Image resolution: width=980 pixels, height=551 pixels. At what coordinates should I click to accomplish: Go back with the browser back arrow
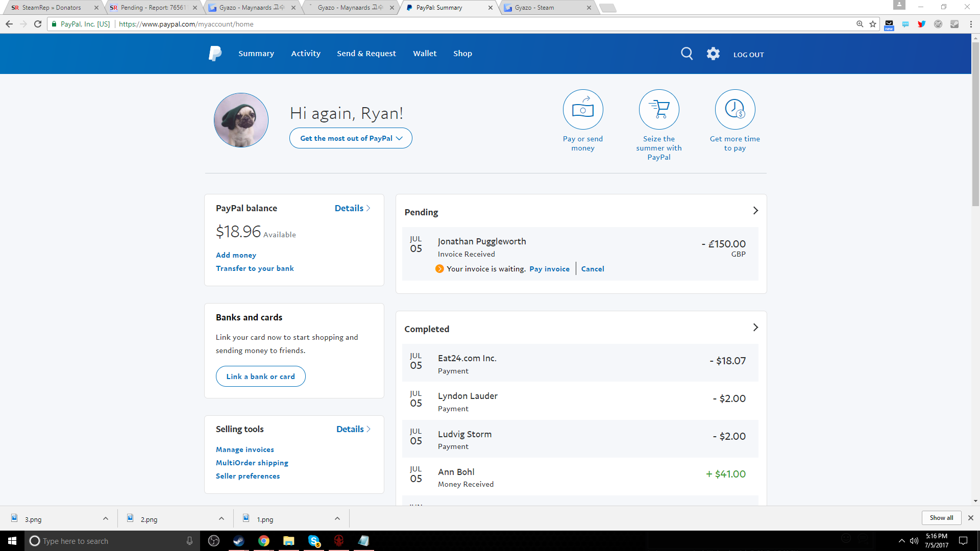click(x=9, y=24)
